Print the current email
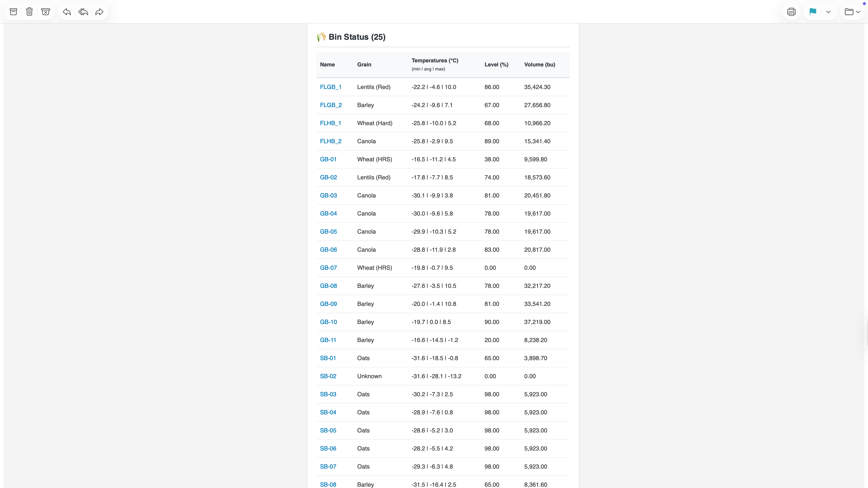The height and width of the screenshot is (488, 868). (x=792, y=12)
